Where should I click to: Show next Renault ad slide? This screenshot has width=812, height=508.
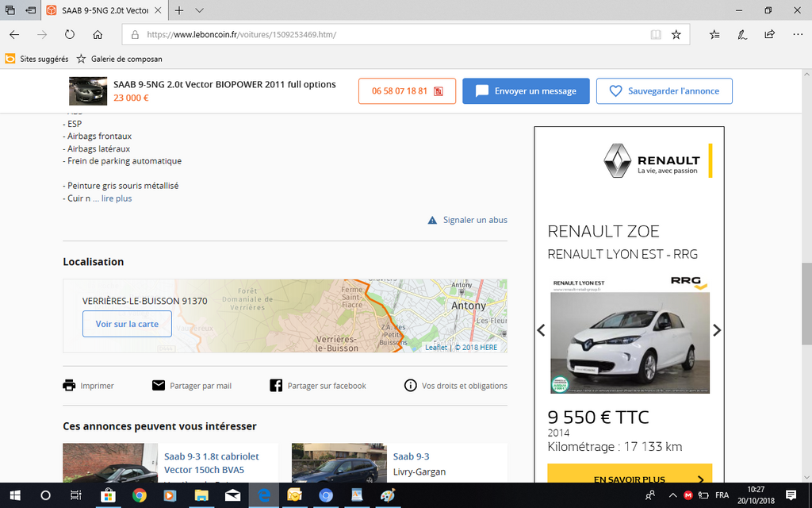point(717,330)
